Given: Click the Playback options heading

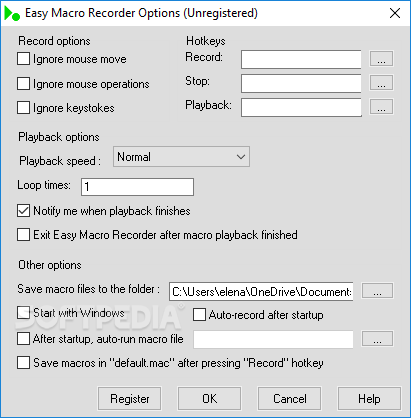Looking at the screenshot, I should click(59, 137).
